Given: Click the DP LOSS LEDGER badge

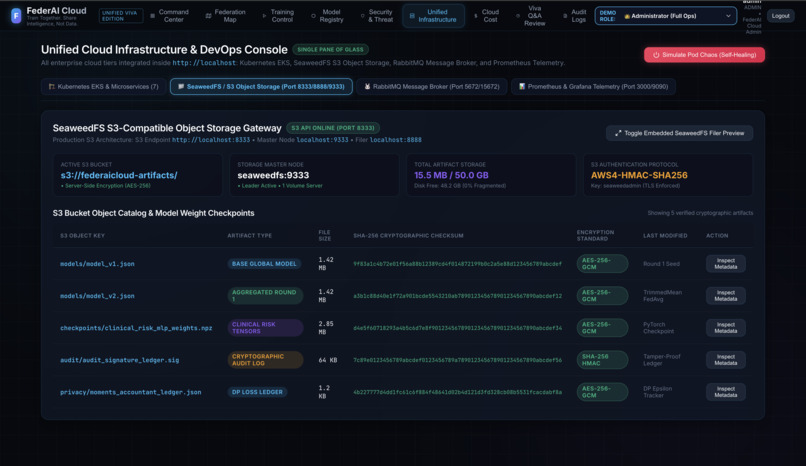Looking at the screenshot, I should pos(257,392).
